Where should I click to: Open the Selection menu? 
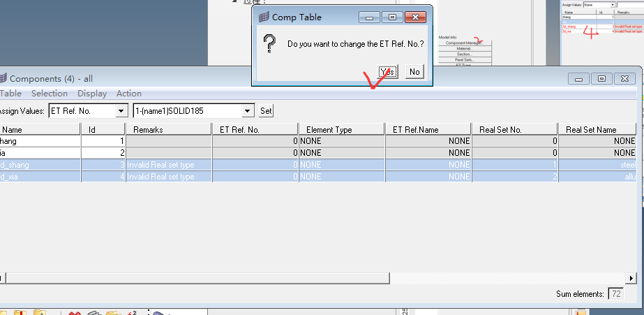point(50,94)
